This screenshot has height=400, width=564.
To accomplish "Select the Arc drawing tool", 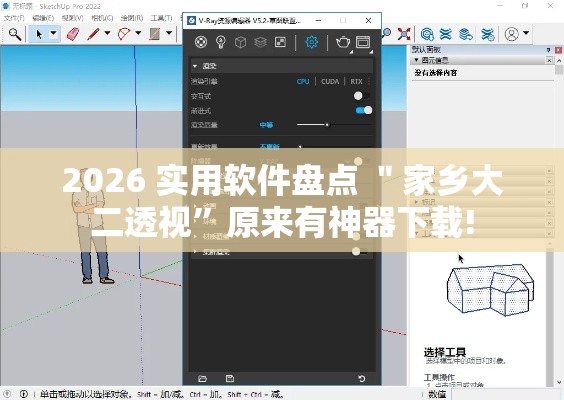I will tap(124, 34).
